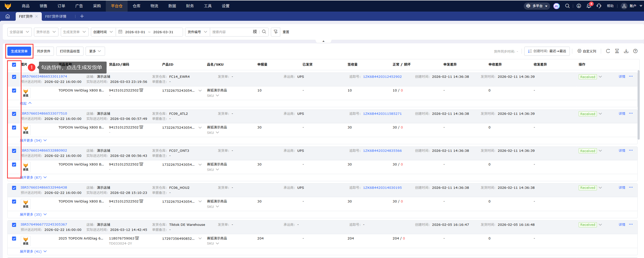644x258 pixels.
Task: Uncheck shipment IBR5766034866533077510 checkbox
Action: pyautogui.click(x=14, y=114)
